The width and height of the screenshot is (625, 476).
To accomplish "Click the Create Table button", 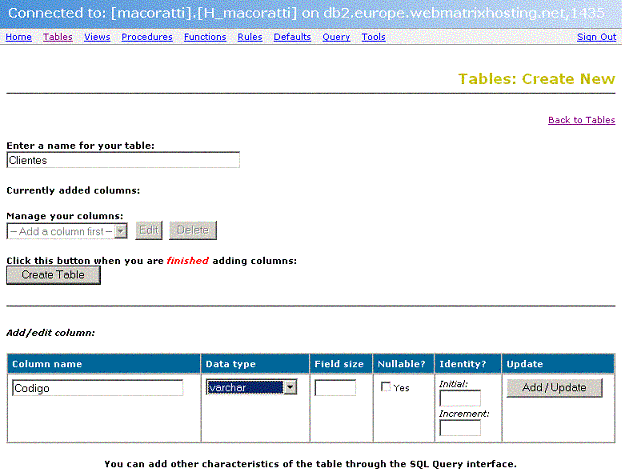I will pyautogui.click(x=53, y=275).
